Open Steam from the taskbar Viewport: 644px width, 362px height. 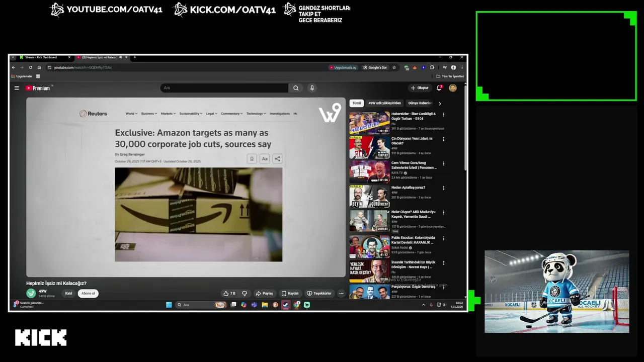286,305
